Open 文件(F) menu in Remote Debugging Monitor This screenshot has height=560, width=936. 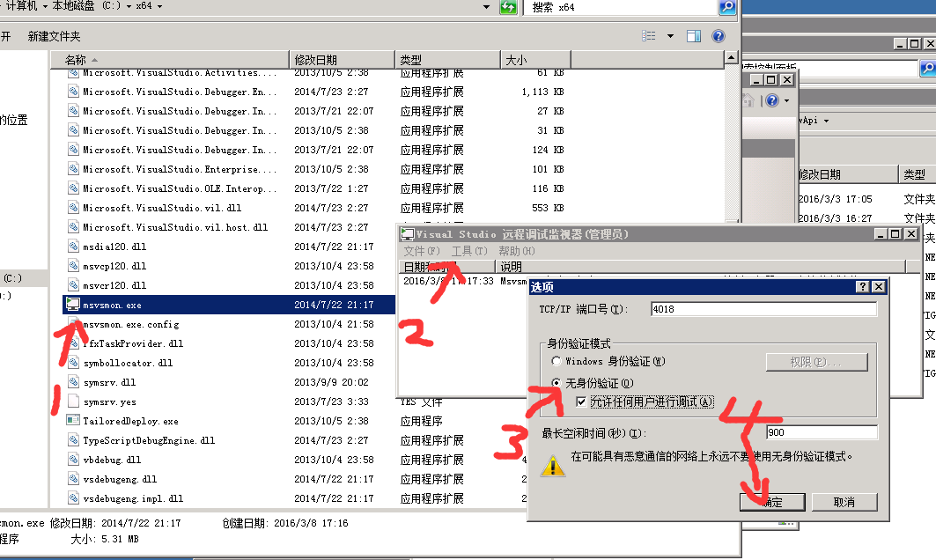422,251
